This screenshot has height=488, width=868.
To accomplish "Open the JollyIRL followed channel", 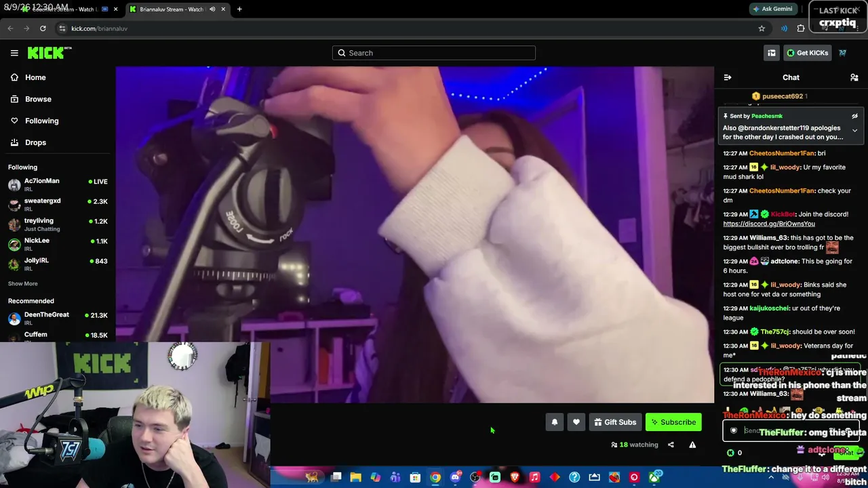I will [x=58, y=263].
